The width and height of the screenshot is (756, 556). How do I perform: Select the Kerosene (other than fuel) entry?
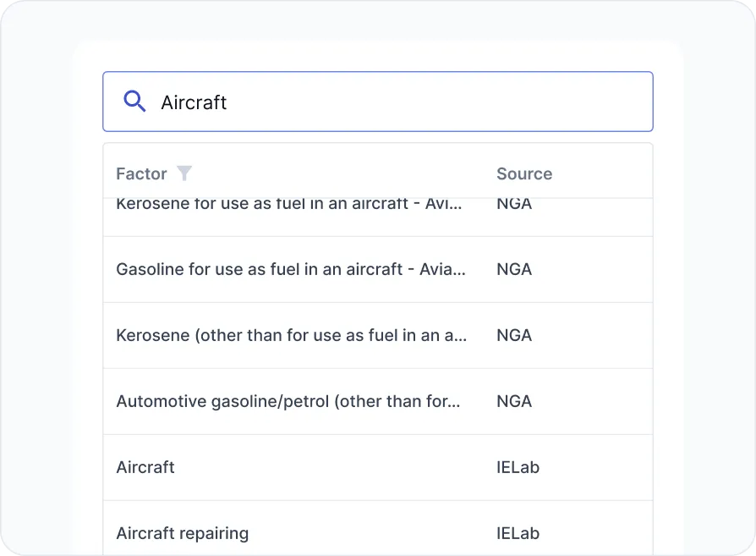pyautogui.click(x=291, y=335)
